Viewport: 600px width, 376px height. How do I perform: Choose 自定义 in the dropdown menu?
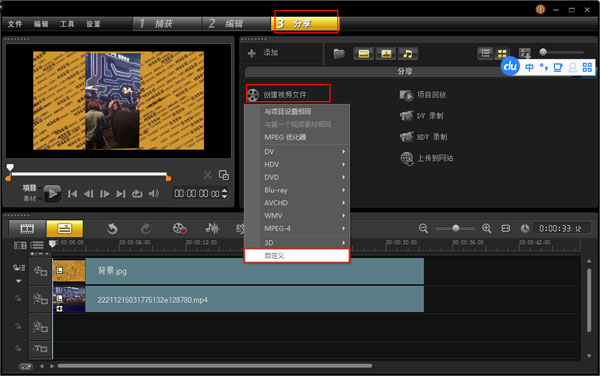click(x=297, y=256)
